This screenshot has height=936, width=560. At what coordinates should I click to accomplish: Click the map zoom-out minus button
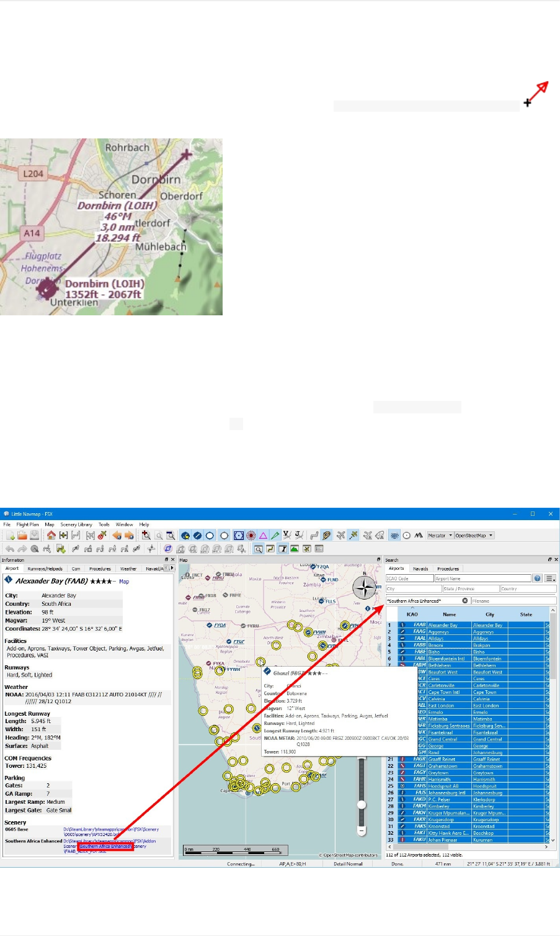[x=362, y=830]
